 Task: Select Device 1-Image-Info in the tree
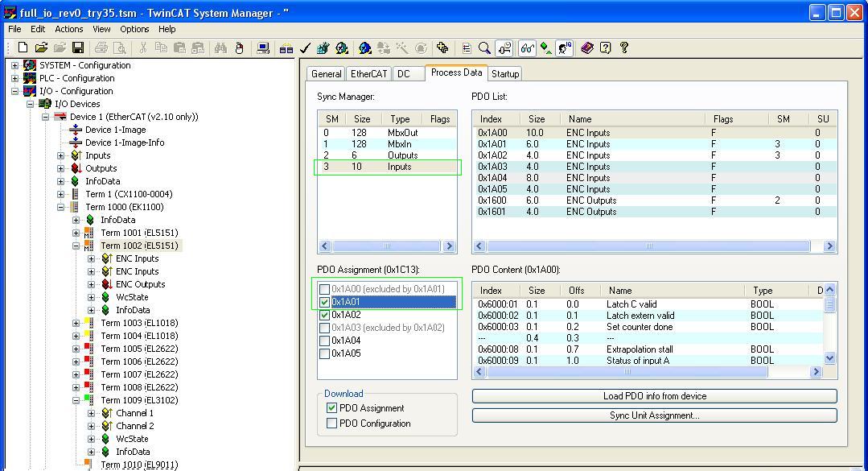(125, 143)
